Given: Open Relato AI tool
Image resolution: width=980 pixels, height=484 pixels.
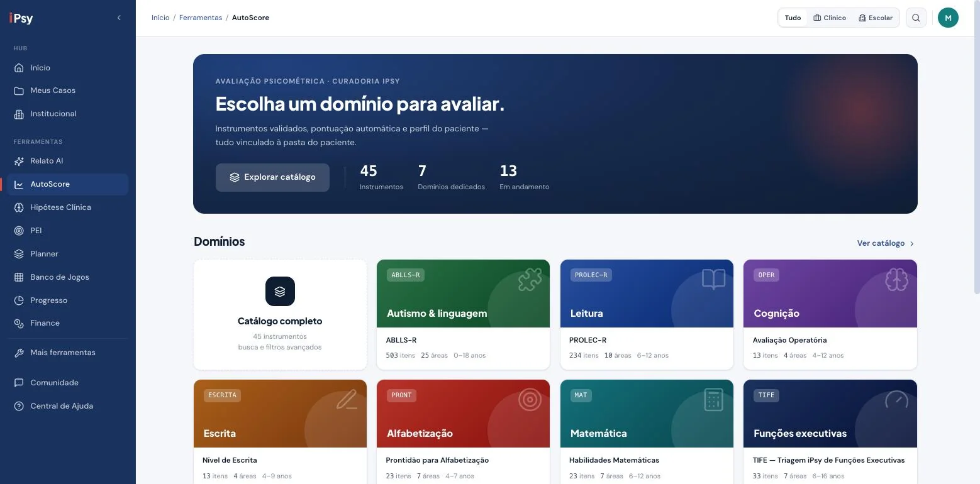Looking at the screenshot, I should click(x=68, y=161).
